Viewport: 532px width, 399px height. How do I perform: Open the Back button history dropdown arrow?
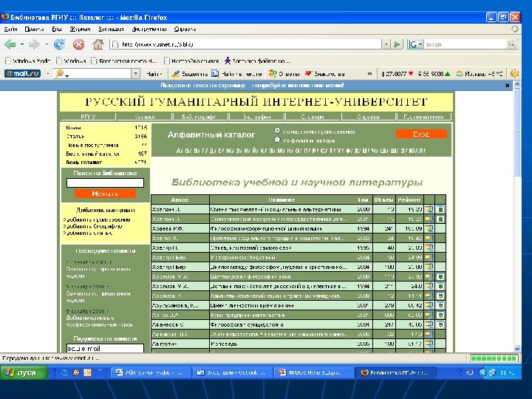tap(21, 44)
